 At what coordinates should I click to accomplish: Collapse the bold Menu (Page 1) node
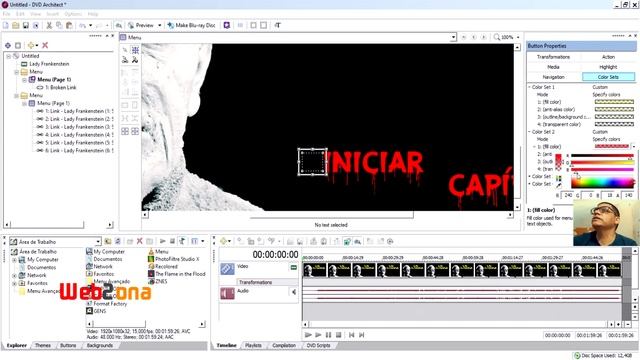point(24,80)
